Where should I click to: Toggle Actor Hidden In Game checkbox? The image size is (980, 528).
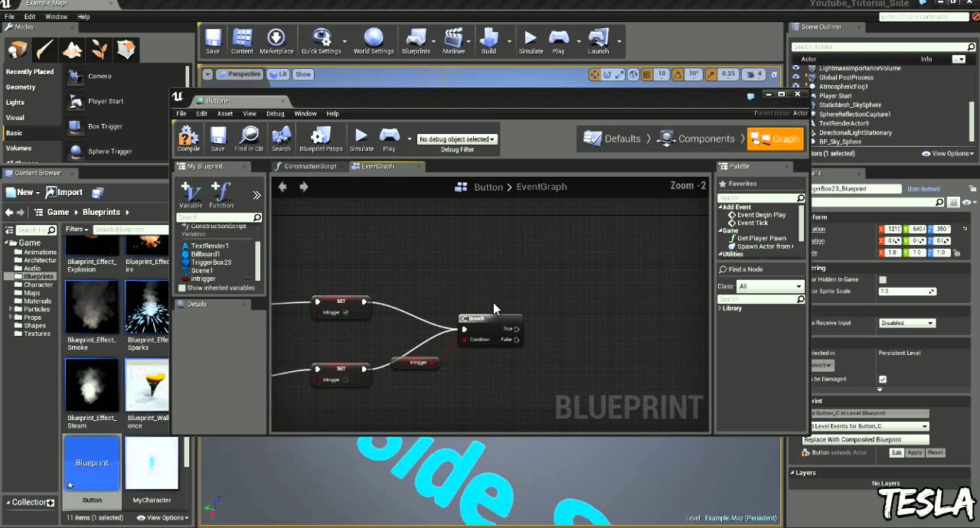click(883, 280)
